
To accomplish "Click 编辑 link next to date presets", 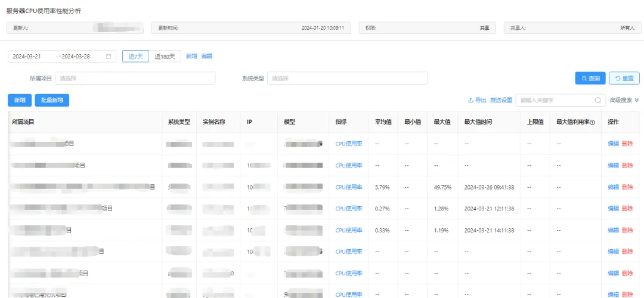I will (206, 57).
